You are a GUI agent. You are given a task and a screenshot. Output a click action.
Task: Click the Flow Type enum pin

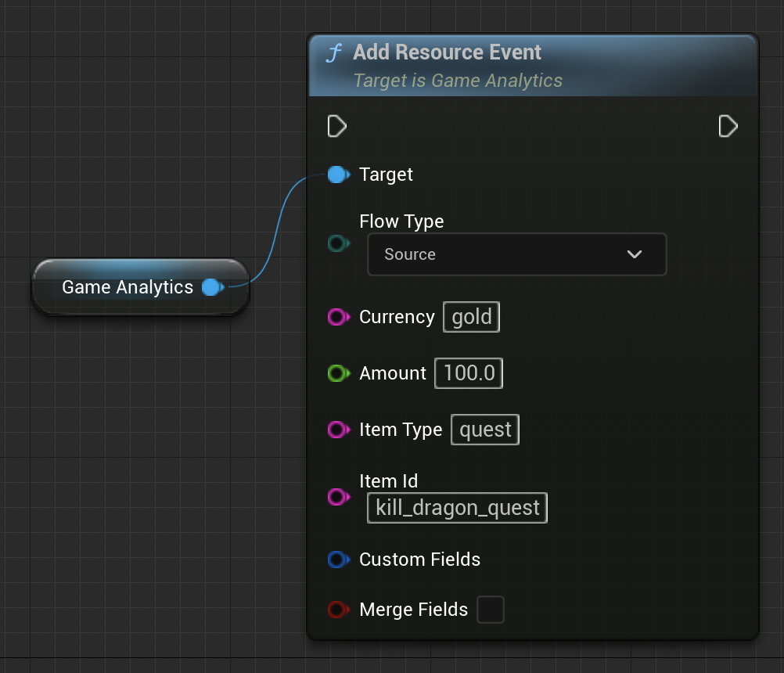tap(337, 244)
